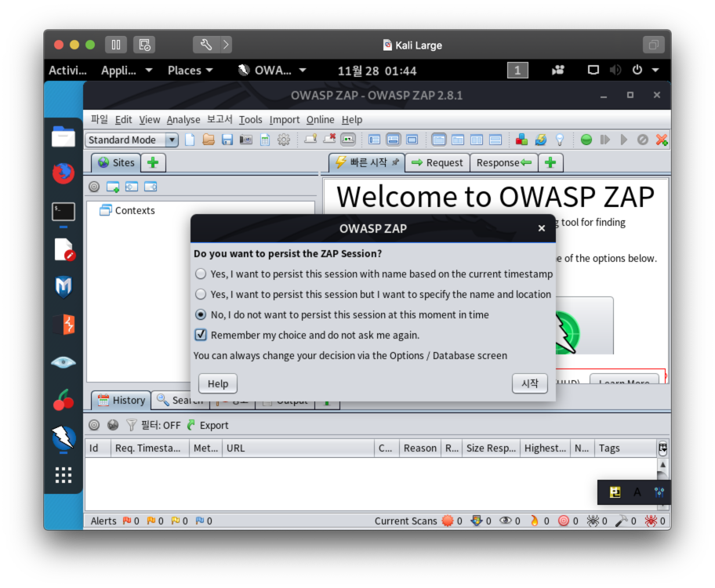The height and width of the screenshot is (588, 715).
Task: Open the Tools menu
Action: (250, 119)
